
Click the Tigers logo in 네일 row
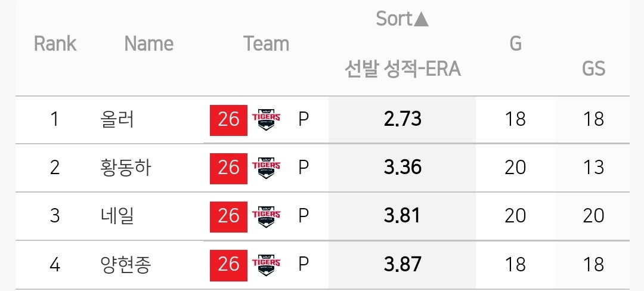266,216
